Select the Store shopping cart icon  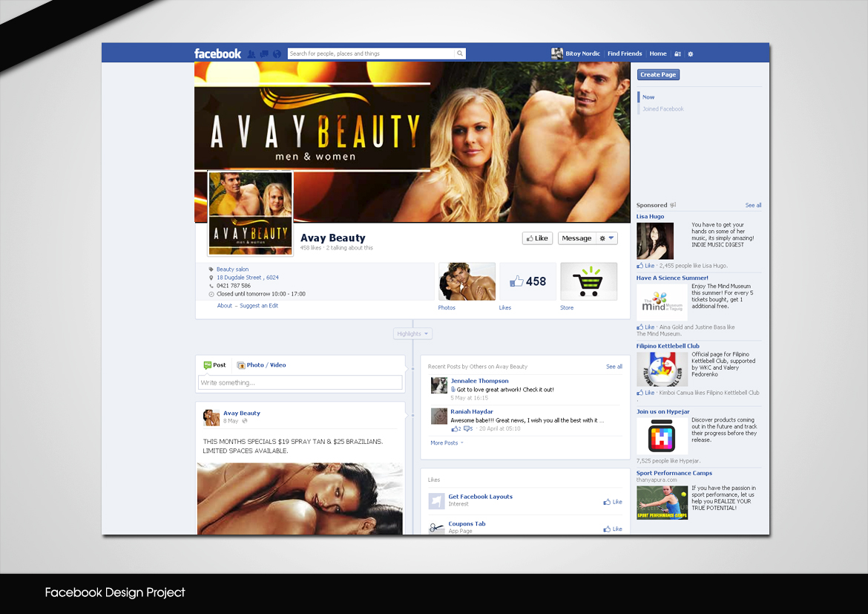(x=588, y=281)
